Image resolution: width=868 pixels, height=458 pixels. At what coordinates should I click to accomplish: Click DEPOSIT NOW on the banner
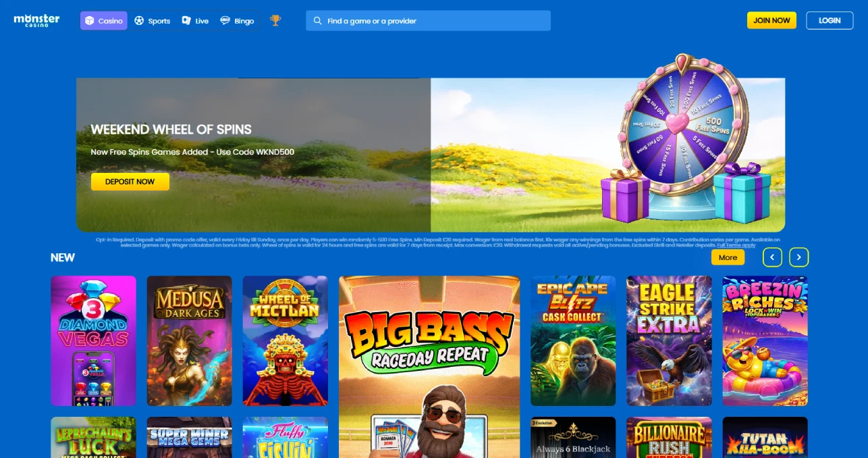(x=130, y=182)
